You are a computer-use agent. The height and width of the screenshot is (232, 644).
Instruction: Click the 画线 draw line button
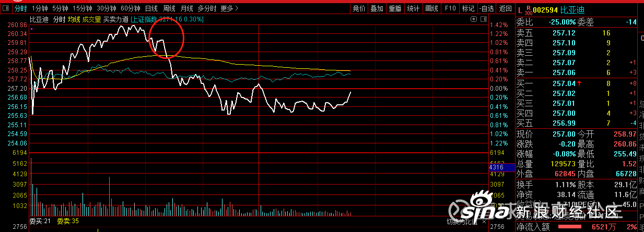[431, 8]
